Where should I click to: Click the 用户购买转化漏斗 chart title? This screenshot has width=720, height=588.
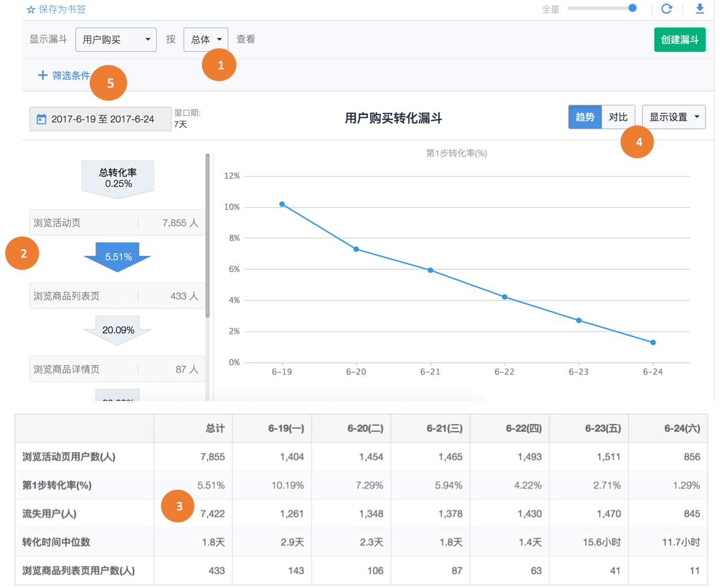point(393,118)
